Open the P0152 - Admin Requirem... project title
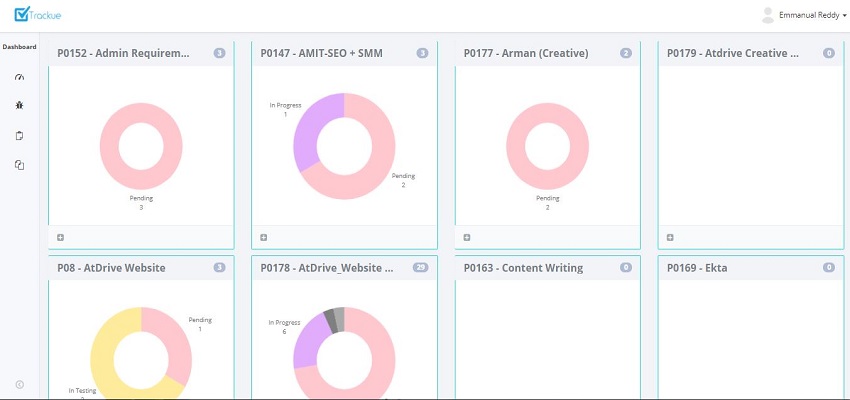850x400 pixels. tap(124, 53)
